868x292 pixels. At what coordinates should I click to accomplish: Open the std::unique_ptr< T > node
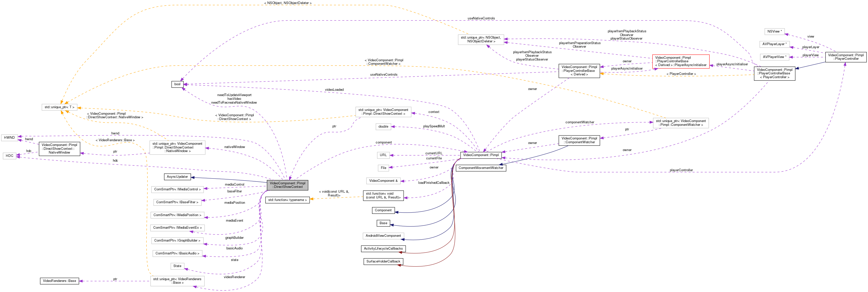(59, 107)
